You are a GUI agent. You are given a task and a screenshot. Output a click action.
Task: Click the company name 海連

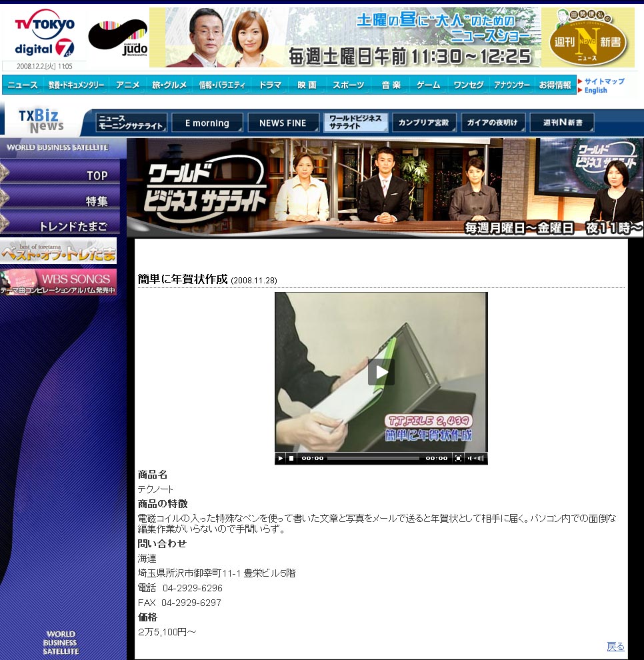point(147,559)
